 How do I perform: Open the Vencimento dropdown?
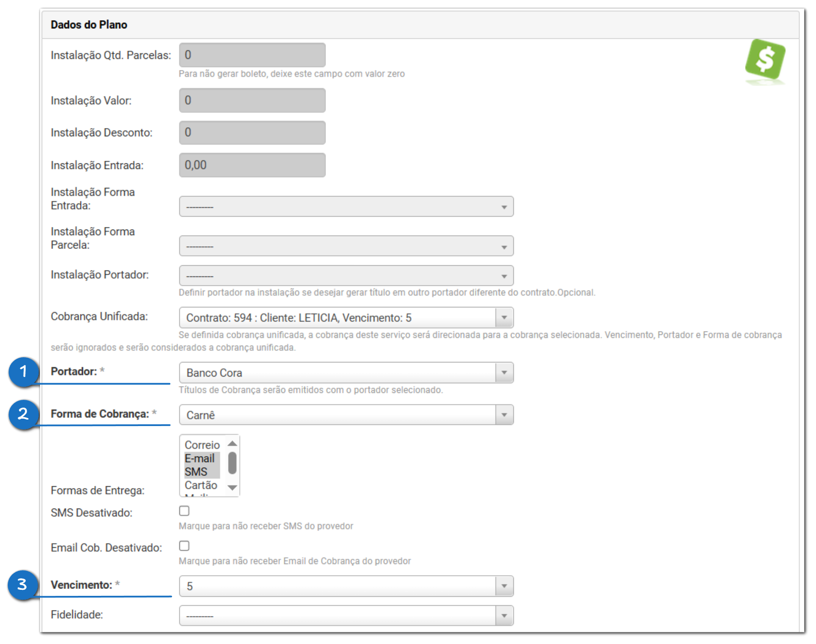[346, 586]
